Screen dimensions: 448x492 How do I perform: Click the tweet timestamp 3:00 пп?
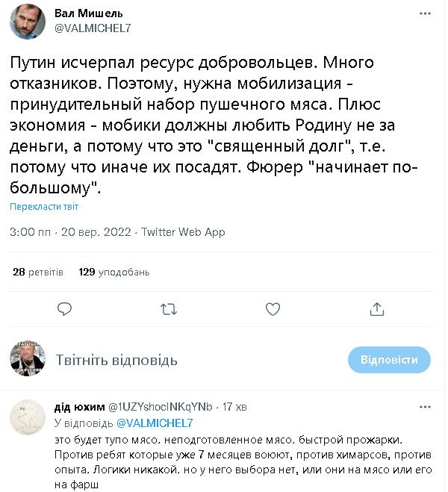point(30,232)
